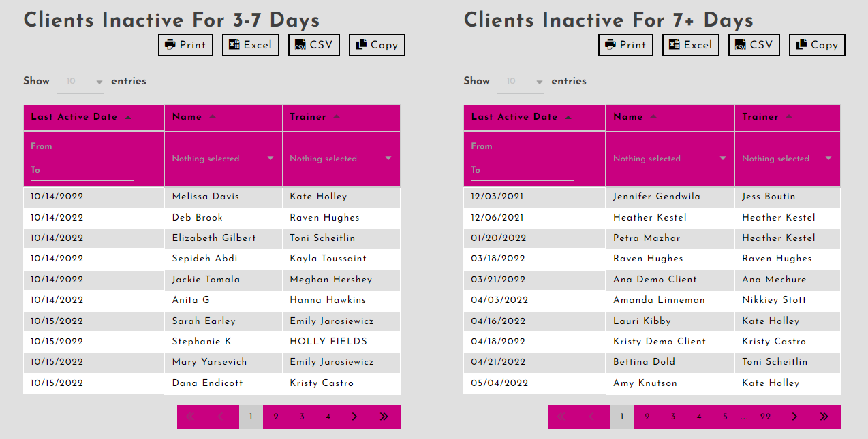868x439 pixels.
Task: Open Show entries dropdown for 3-7 Days table
Action: point(80,82)
